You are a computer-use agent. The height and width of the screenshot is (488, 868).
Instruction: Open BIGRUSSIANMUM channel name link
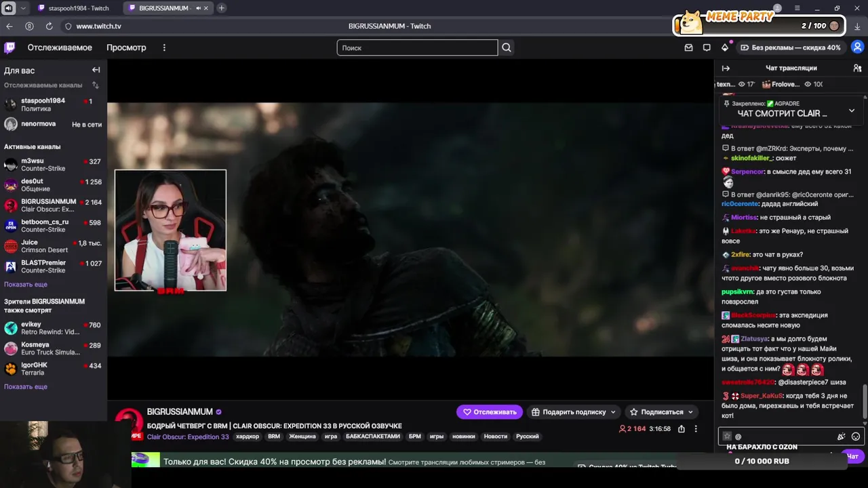tap(180, 411)
